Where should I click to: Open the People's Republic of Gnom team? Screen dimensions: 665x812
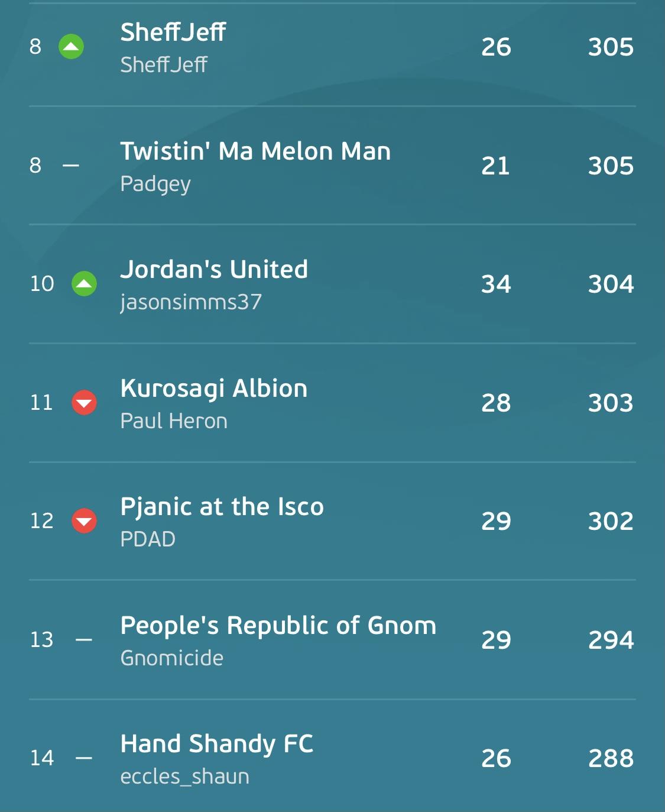(278, 626)
